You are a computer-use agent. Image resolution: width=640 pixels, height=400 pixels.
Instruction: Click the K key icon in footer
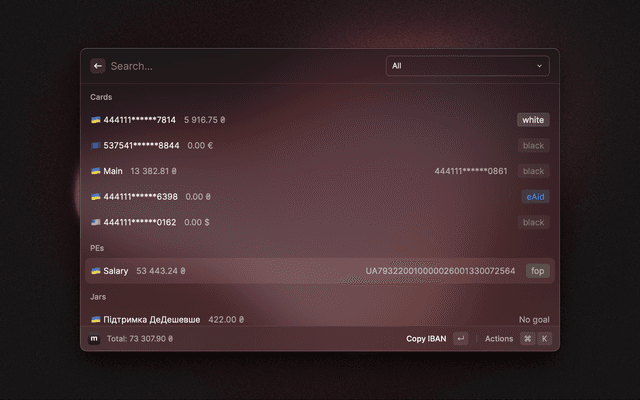544,339
